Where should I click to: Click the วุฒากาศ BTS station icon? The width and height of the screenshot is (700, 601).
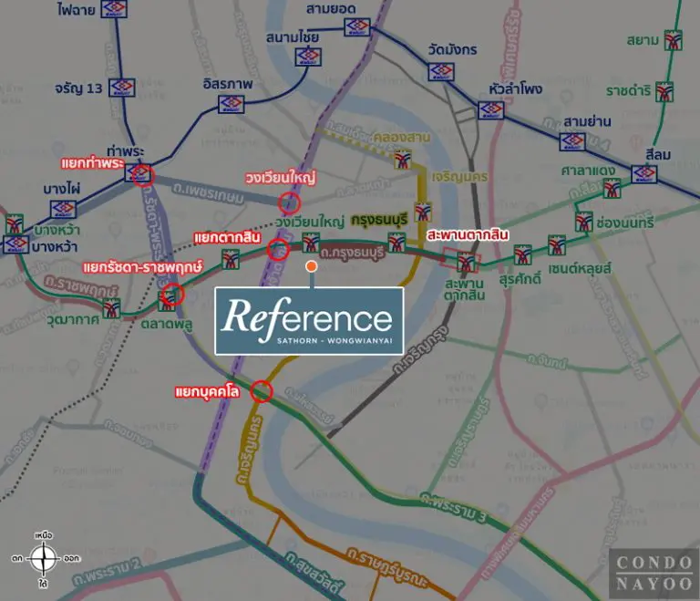click(111, 308)
